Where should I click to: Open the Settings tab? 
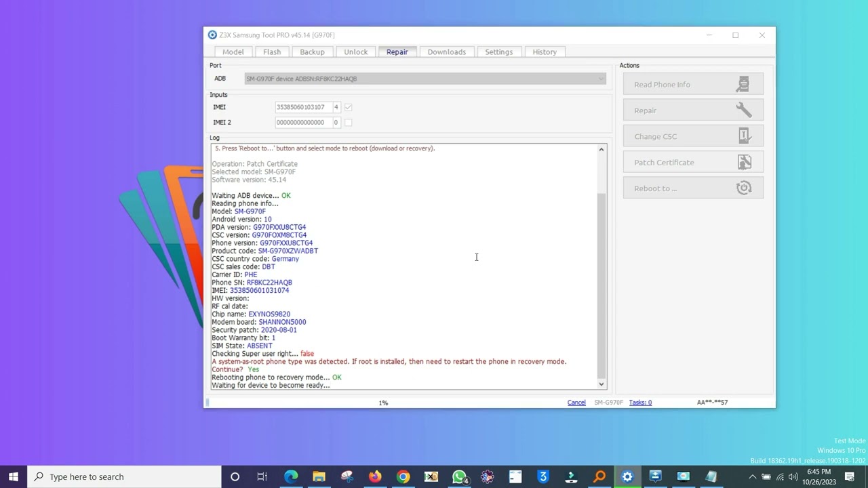click(498, 52)
